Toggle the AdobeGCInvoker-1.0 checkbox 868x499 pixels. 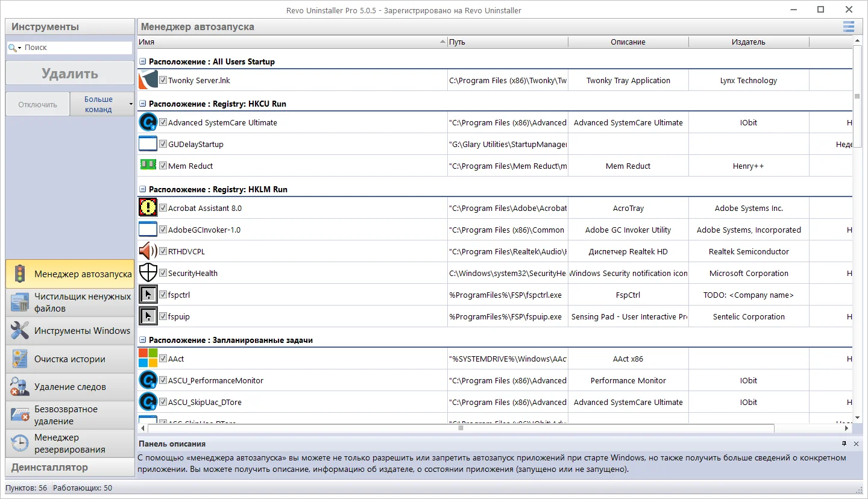click(x=163, y=229)
